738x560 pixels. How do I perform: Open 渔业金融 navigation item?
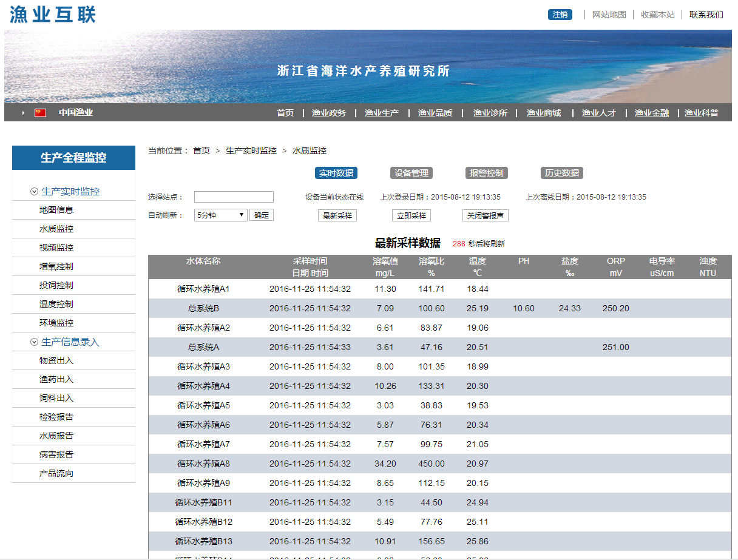(x=652, y=113)
